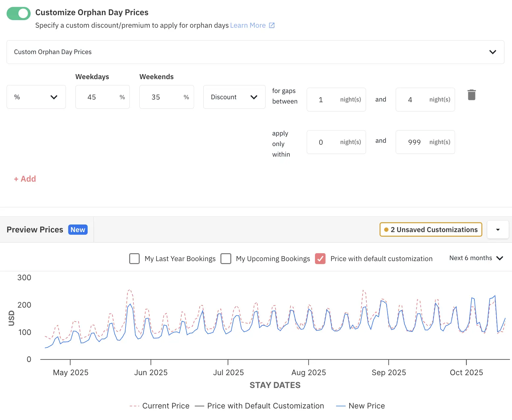
Task: Click 2 Unsaved Customizations button
Action: point(431,229)
